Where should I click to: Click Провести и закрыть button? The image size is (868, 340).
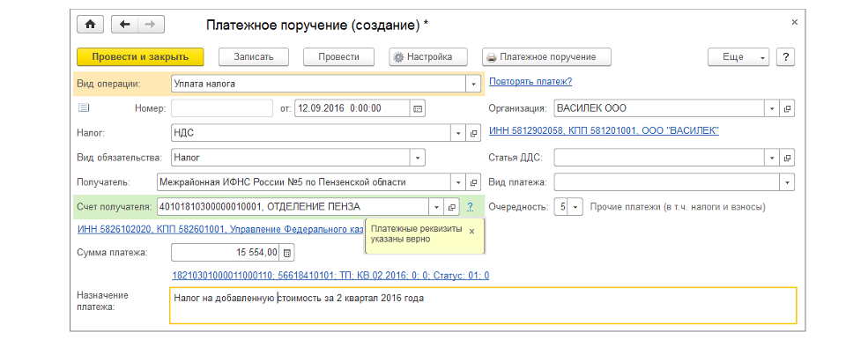tap(141, 57)
